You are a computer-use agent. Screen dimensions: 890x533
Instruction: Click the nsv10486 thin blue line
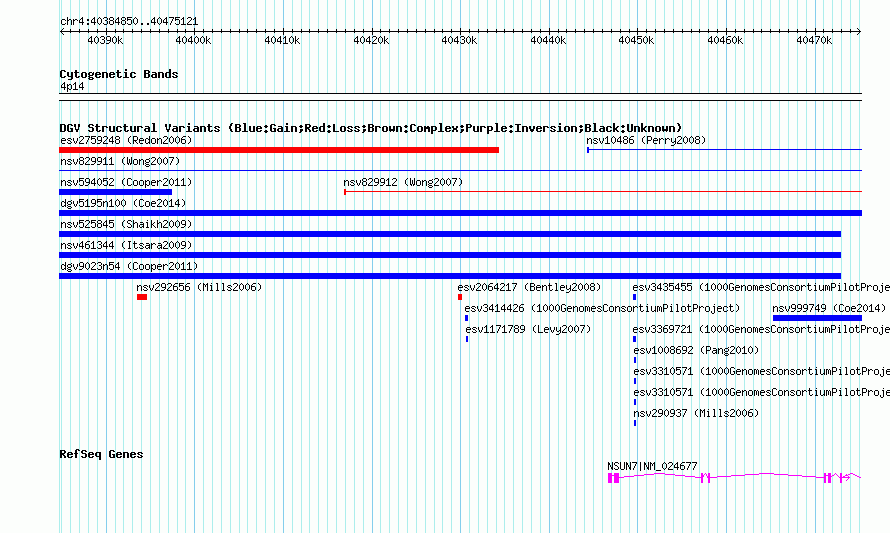click(724, 150)
